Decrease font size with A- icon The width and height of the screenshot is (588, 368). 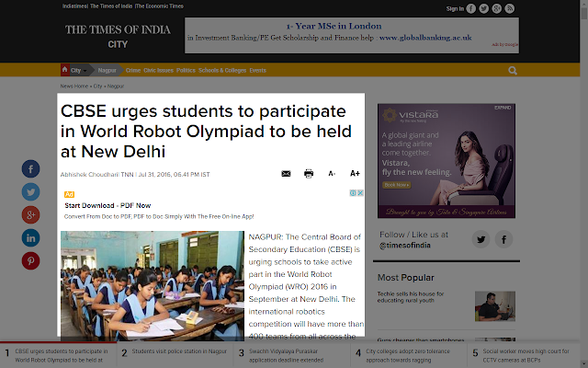tap(332, 174)
